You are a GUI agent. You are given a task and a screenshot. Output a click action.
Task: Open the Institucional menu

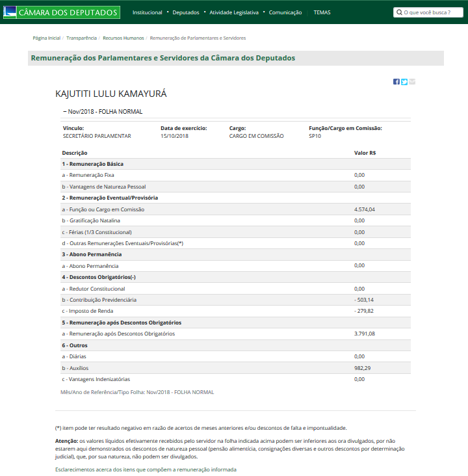[x=147, y=12]
